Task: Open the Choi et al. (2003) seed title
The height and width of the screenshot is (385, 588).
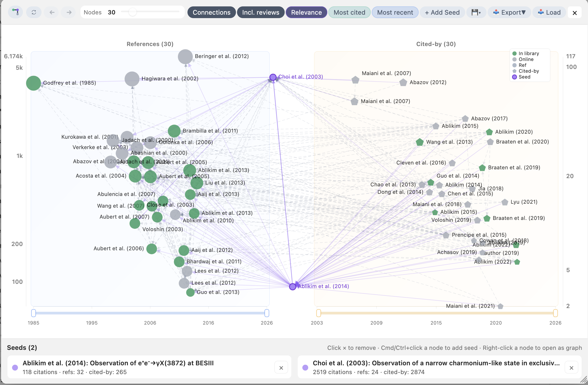Action: (436, 363)
